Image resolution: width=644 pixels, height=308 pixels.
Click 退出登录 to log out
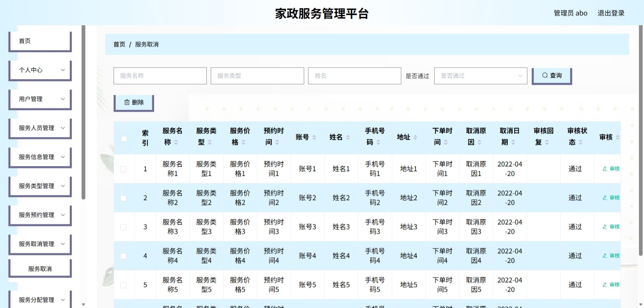(611, 13)
